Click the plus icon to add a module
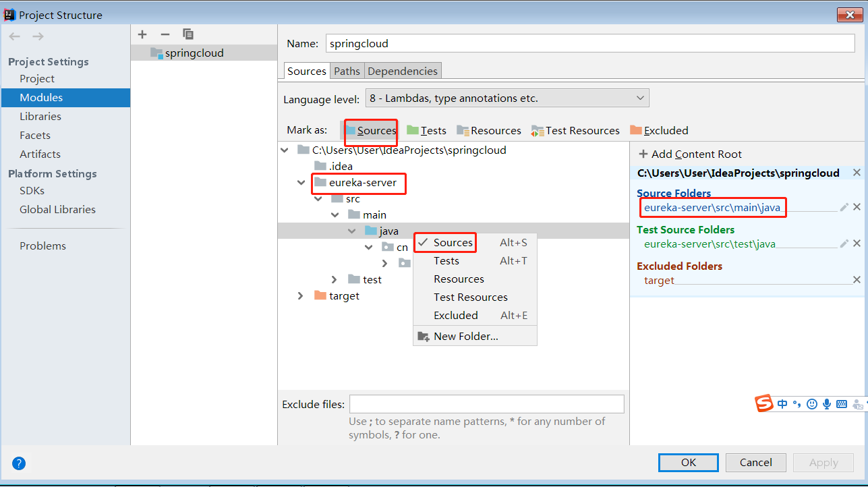The image size is (868, 487). tap(142, 34)
